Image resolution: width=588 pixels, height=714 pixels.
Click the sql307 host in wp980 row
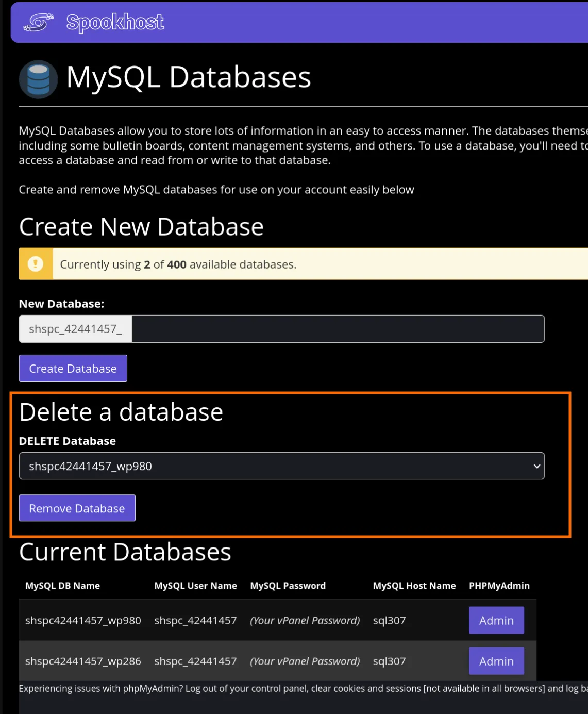click(x=390, y=621)
